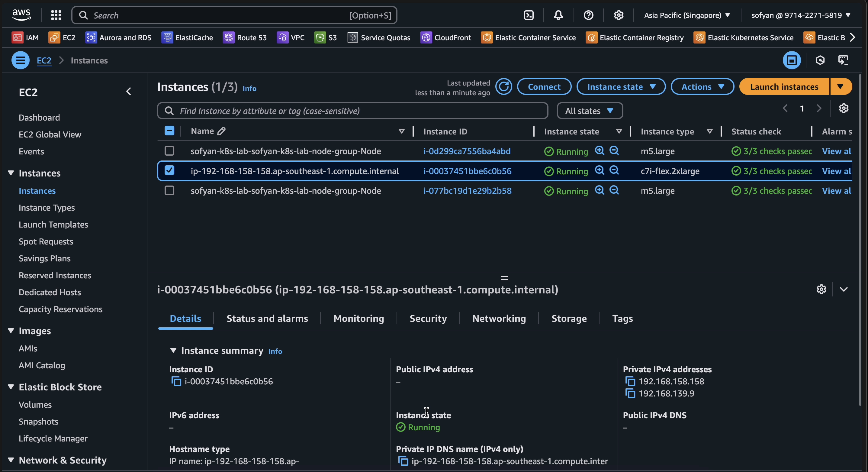Open Elastic Container Registry shortcut

(635, 37)
